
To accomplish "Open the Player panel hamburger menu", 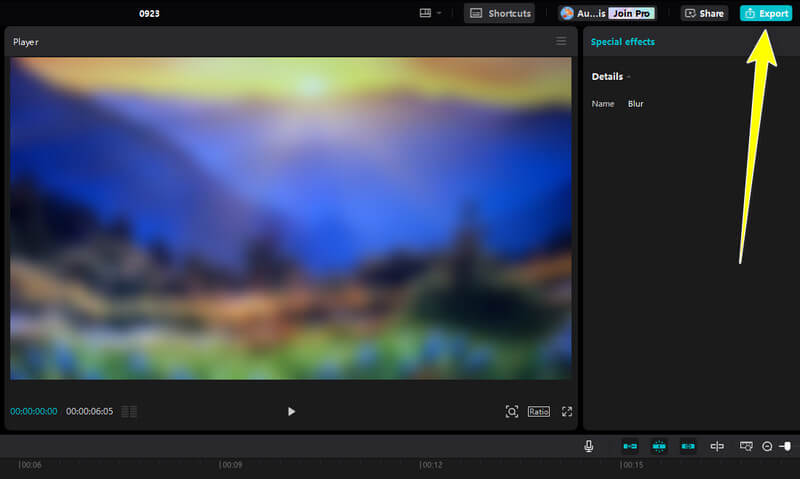I will tap(561, 41).
